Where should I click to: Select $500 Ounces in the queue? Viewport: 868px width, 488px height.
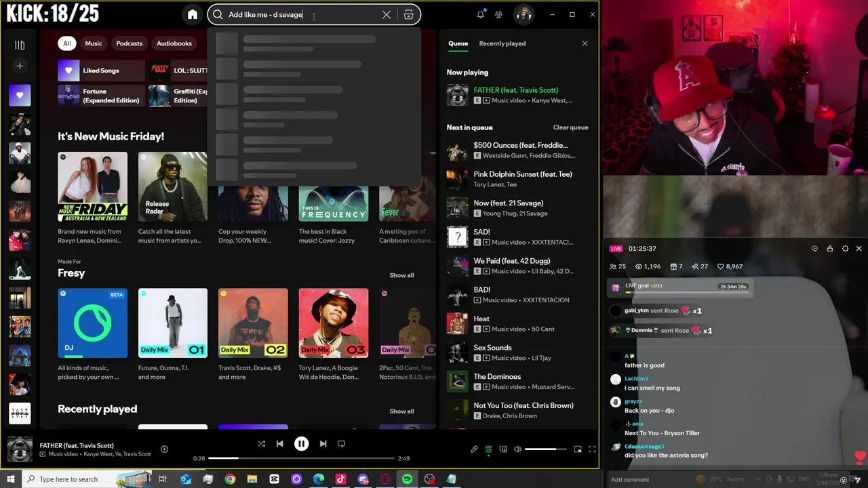pyautogui.click(x=517, y=150)
